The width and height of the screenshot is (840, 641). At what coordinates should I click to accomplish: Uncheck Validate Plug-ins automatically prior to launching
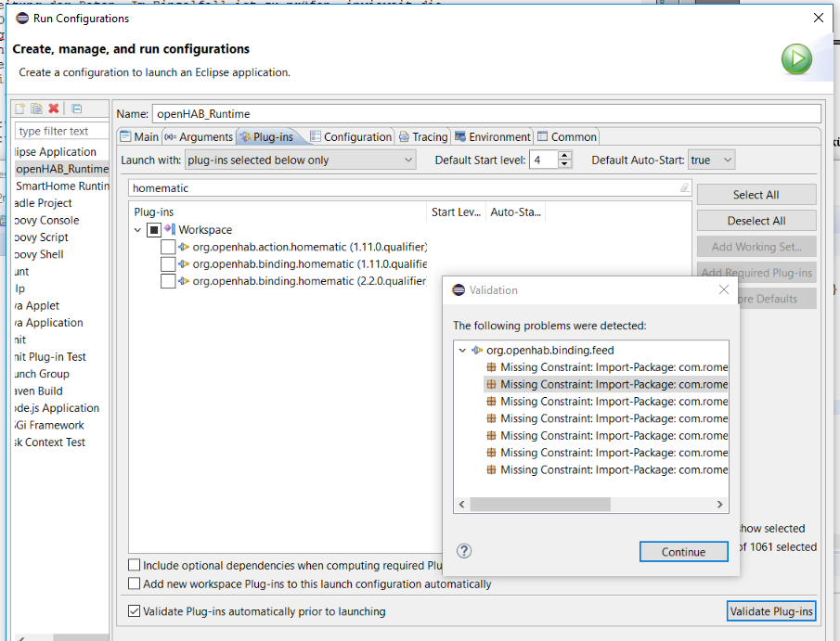pos(136,611)
